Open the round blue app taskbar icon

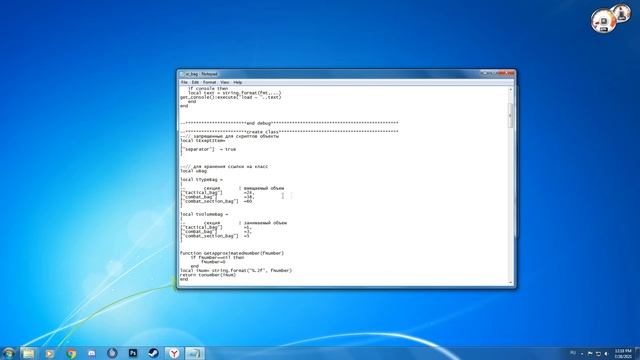(112, 353)
